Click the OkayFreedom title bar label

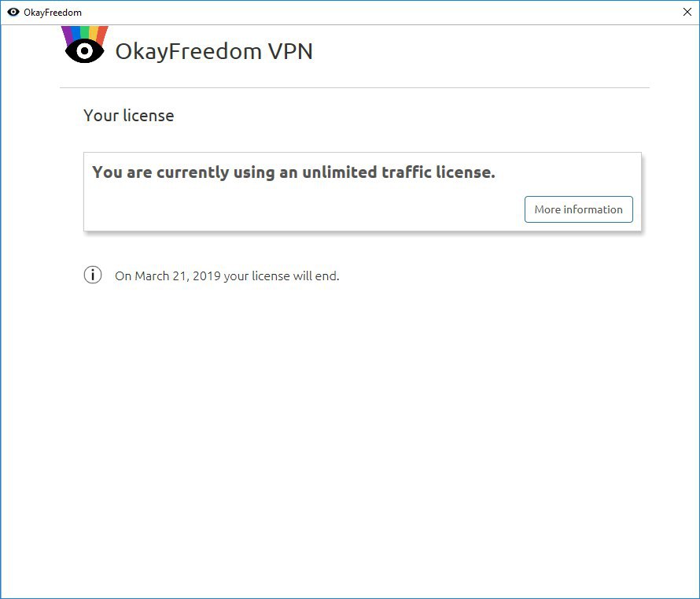click(x=53, y=13)
